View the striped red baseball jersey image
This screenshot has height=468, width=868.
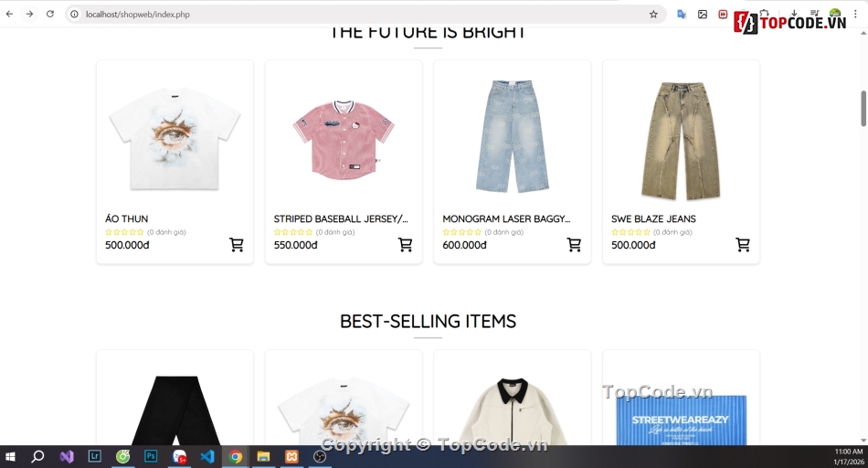[344, 138]
